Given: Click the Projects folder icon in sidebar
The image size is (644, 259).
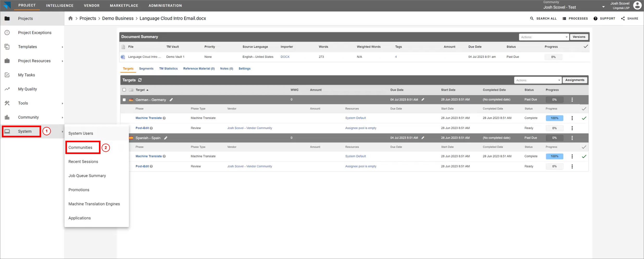Looking at the screenshot, I should coord(7,18).
